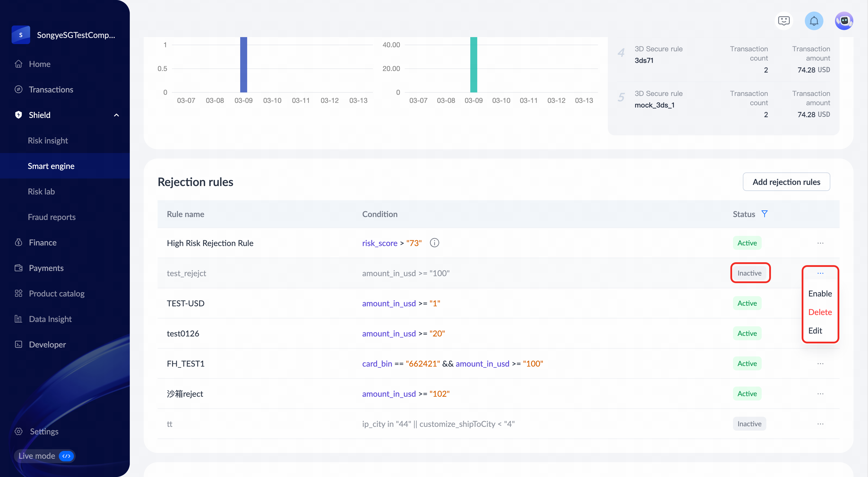Click the Home sidebar icon
The height and width of the screenshot is (477, 868).
19,64
